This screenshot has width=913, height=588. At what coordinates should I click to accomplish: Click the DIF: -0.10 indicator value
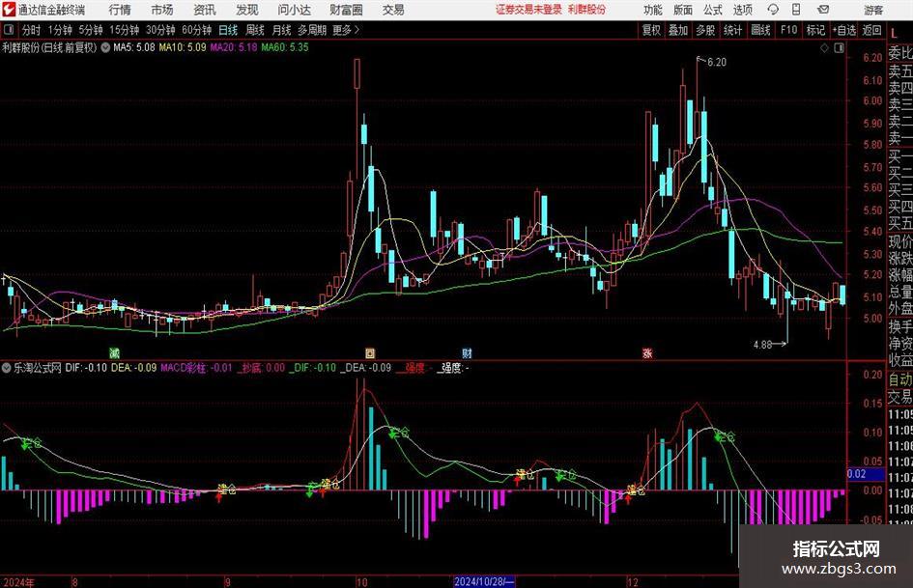tap(86, 368)
